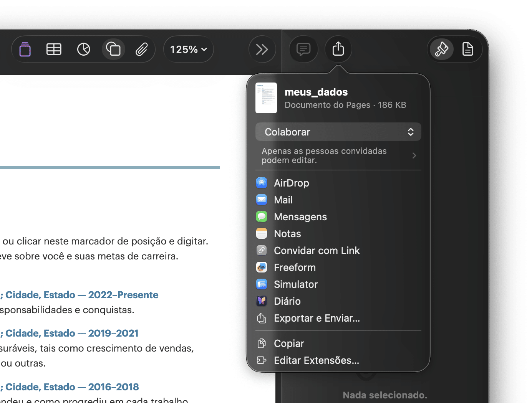Screen dimensions: 532x403
Task: Expand the invited people permissions row
Action: tap(338, 155)
